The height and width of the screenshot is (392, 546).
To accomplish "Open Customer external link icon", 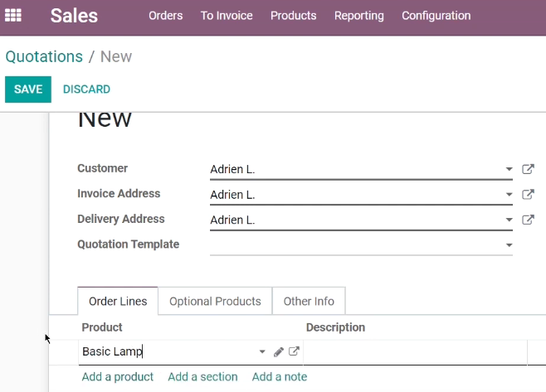I will [x=528, y=169].
